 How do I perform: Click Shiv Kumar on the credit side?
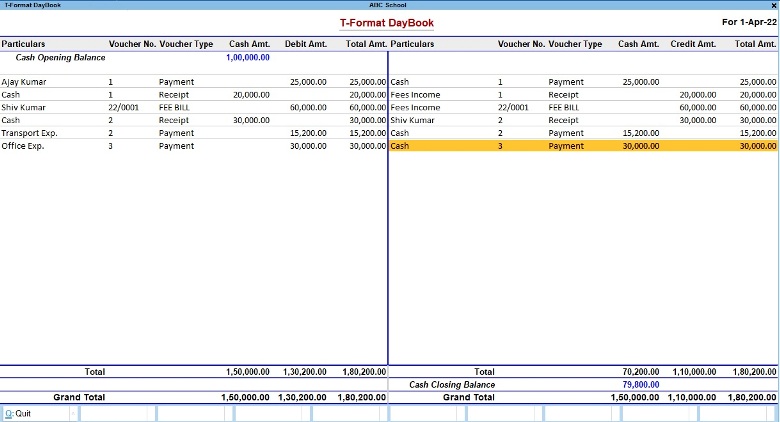point(412,120)
